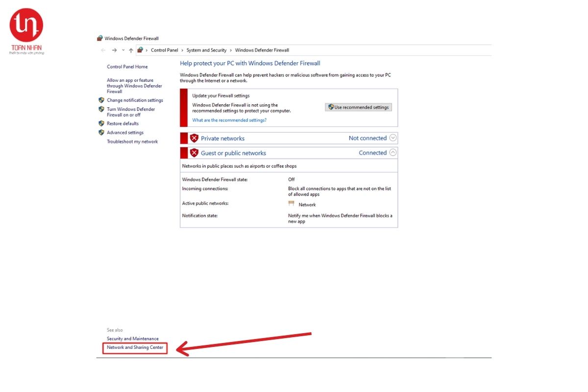Go up one level with Up arrow
588x392 pixels.
tap(131, 50)
